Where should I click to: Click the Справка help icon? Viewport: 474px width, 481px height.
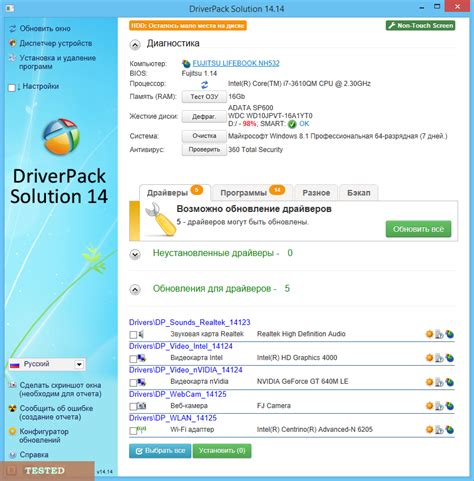12,455
